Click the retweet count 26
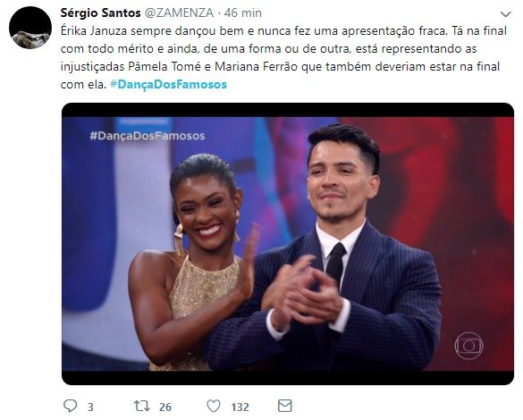Viewport: 523px width, 420px height. (165, 407)
